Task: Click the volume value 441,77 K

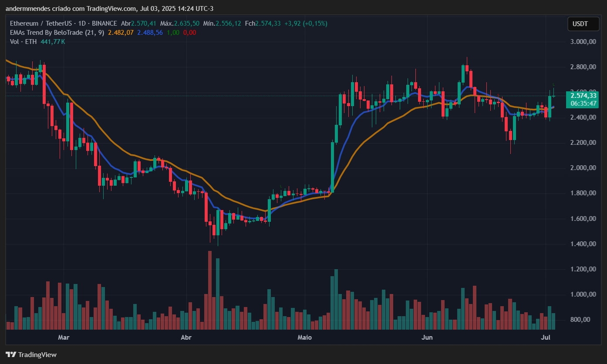Action: coord(53,42)
